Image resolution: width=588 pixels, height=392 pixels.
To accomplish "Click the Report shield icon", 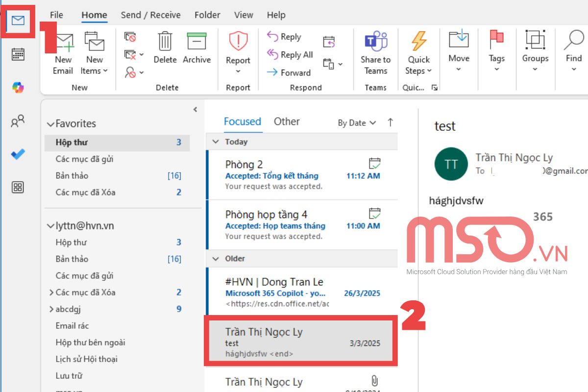I will pos(238,42).
